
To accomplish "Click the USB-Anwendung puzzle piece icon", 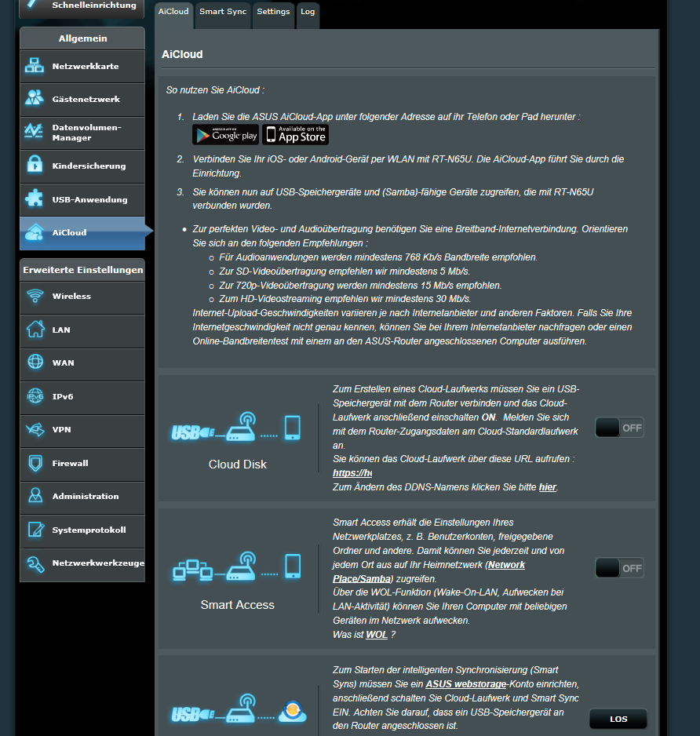I will pos(35,199).
